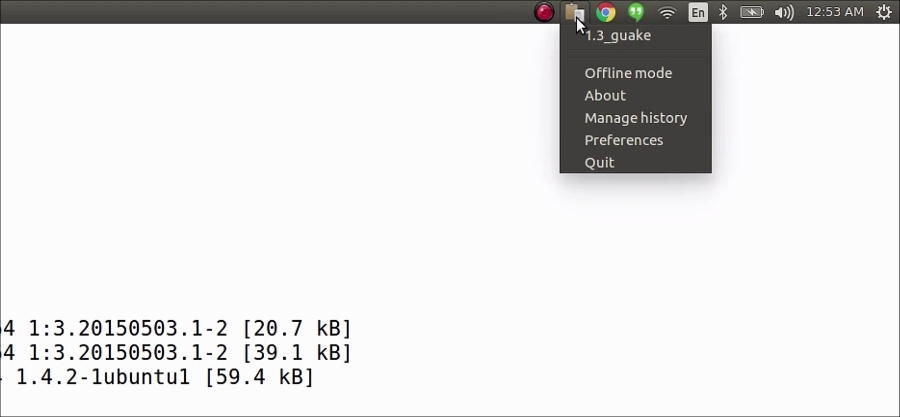Click the terminal line ending 20.7 kB
The height and width of the screenshot is (417, 900).
point(175,329)
